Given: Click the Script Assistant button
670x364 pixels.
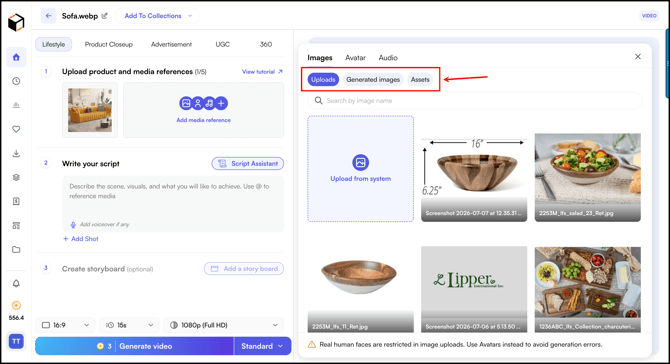Looking at the screenshot, I should 248,164.
